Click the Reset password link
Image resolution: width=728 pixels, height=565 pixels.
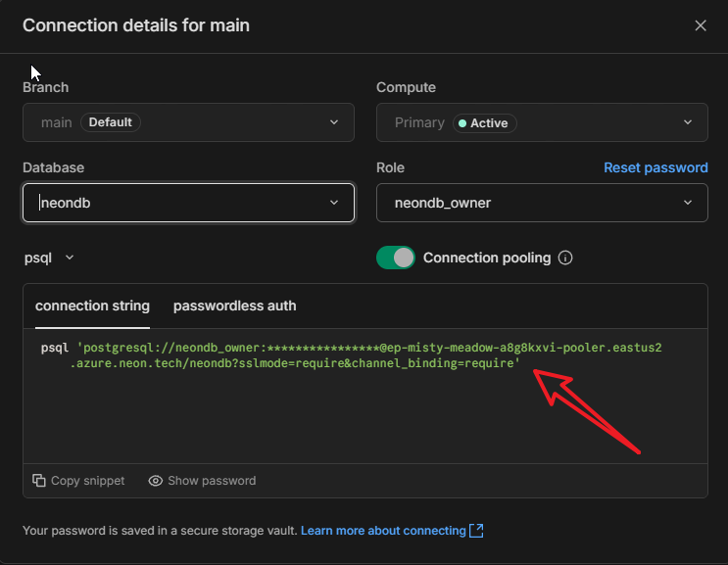tap(655, 167)
